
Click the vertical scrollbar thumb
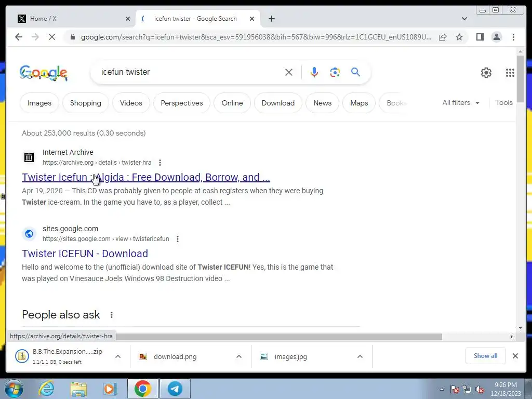coord(520,78)
